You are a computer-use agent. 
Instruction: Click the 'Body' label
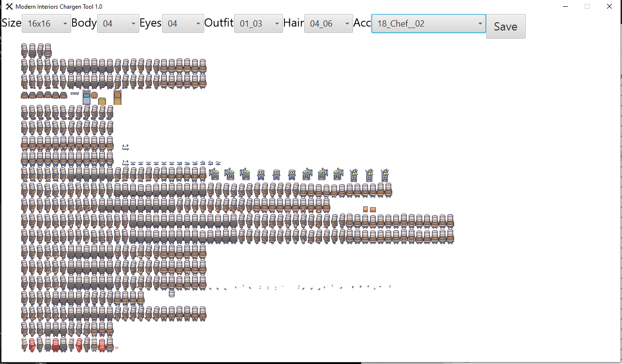pos(84,23)
